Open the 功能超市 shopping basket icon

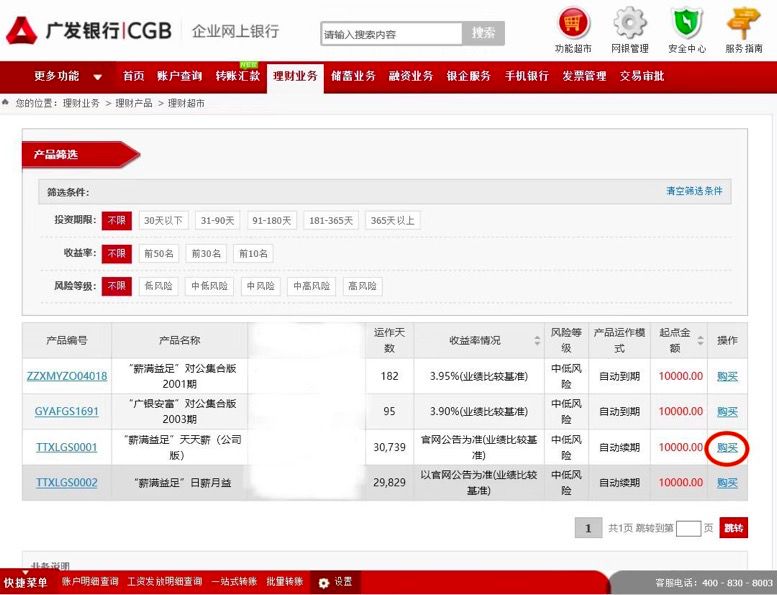(573, 22)
